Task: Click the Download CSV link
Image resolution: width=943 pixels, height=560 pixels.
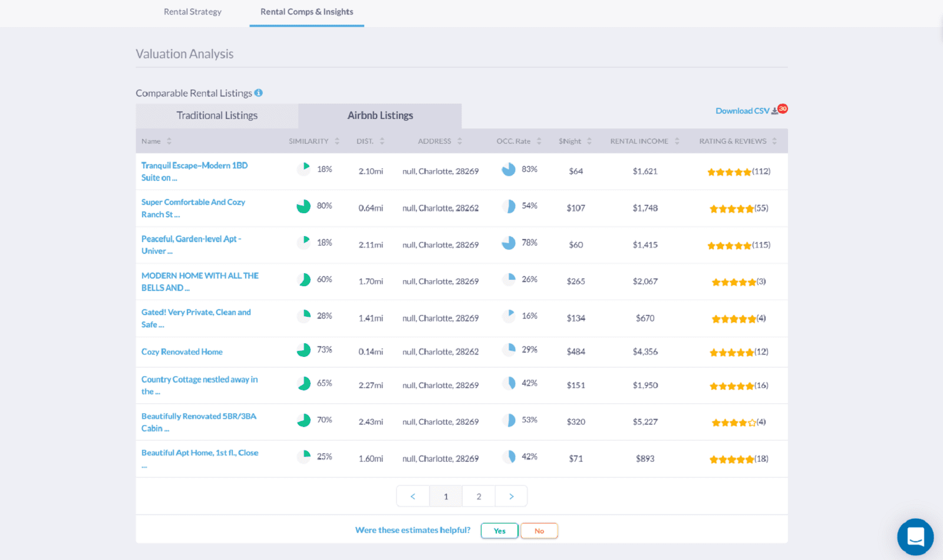Action: [742, 111]
